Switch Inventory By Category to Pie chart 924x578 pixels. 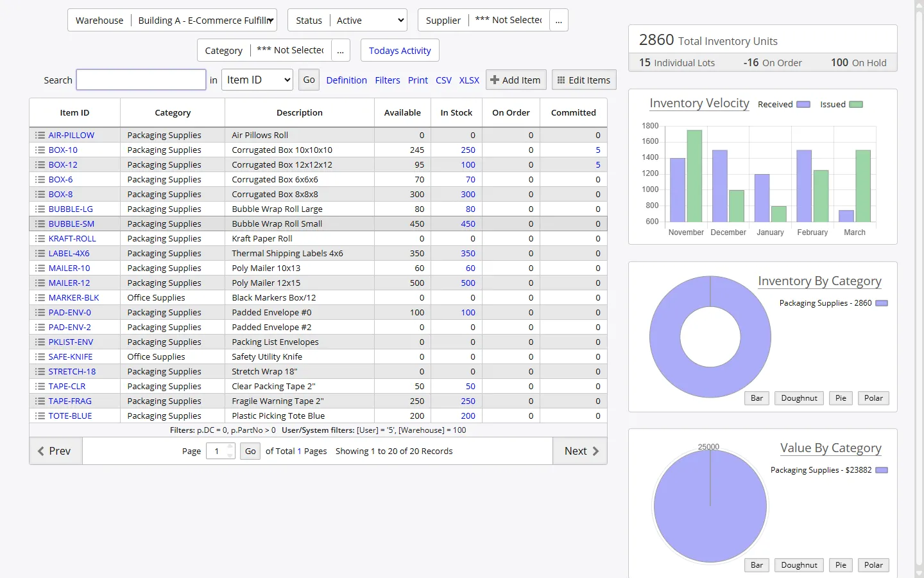pos(841,398)
